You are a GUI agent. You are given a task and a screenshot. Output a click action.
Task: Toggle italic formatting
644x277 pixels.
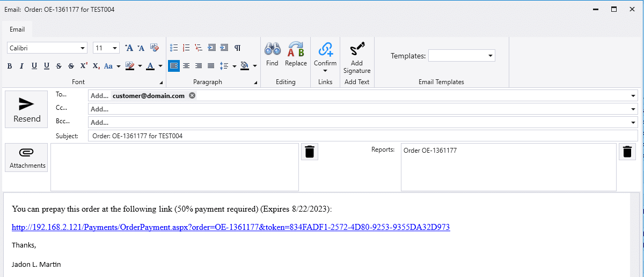coord(22,66)
